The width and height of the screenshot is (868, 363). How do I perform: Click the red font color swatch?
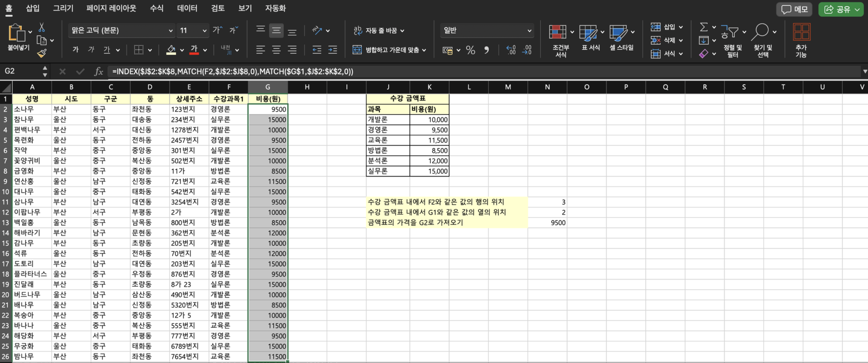pyautogui.click(x=194, y=50)
